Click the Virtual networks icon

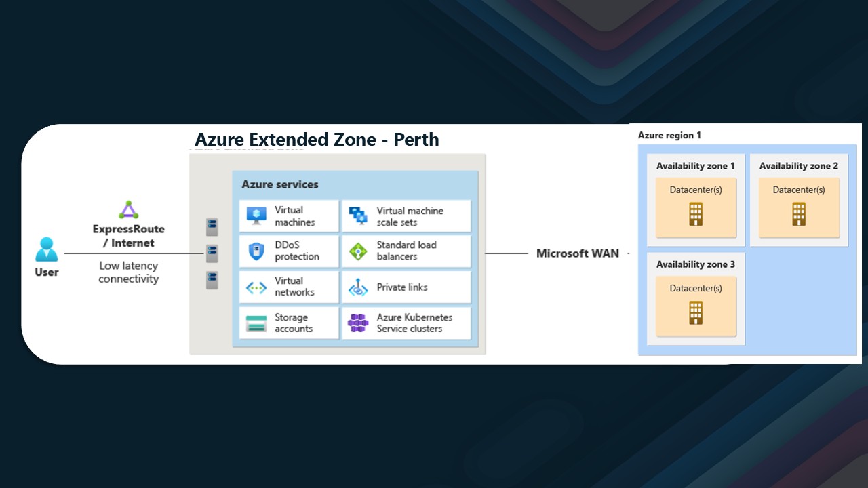coord(256,287)
